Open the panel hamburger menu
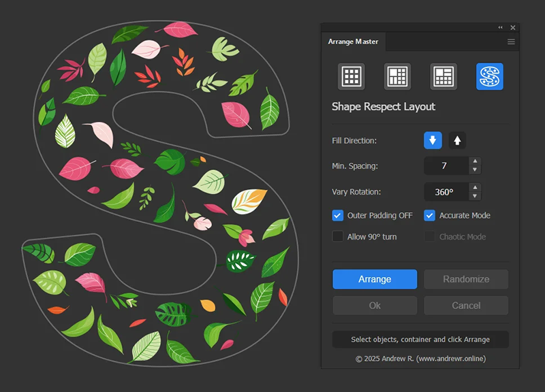 [x=511, y=42]
